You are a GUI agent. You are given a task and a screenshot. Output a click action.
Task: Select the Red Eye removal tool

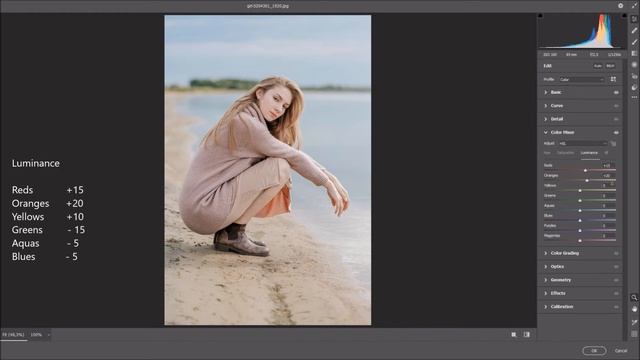pyautogui.click(x=634, y=76)
